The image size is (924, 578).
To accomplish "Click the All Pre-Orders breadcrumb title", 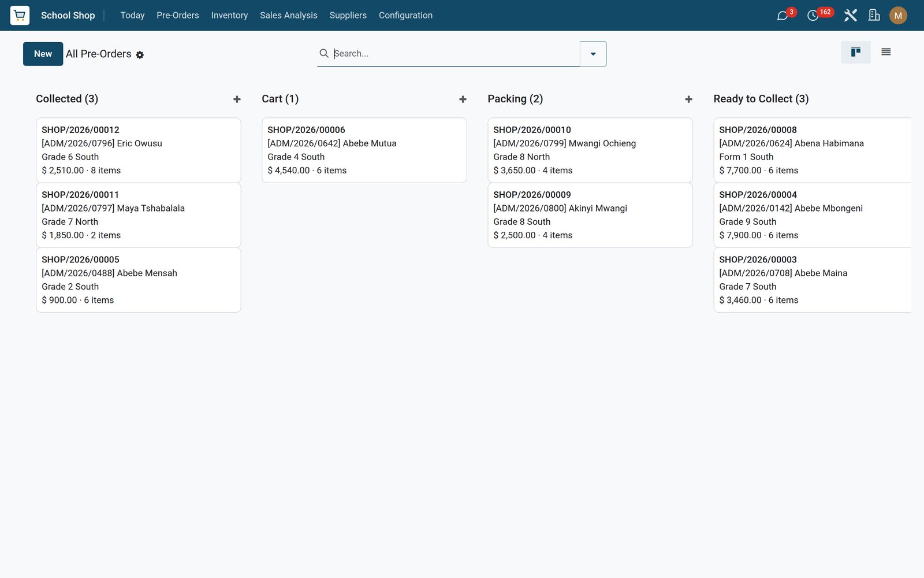I will coord(99,54).
